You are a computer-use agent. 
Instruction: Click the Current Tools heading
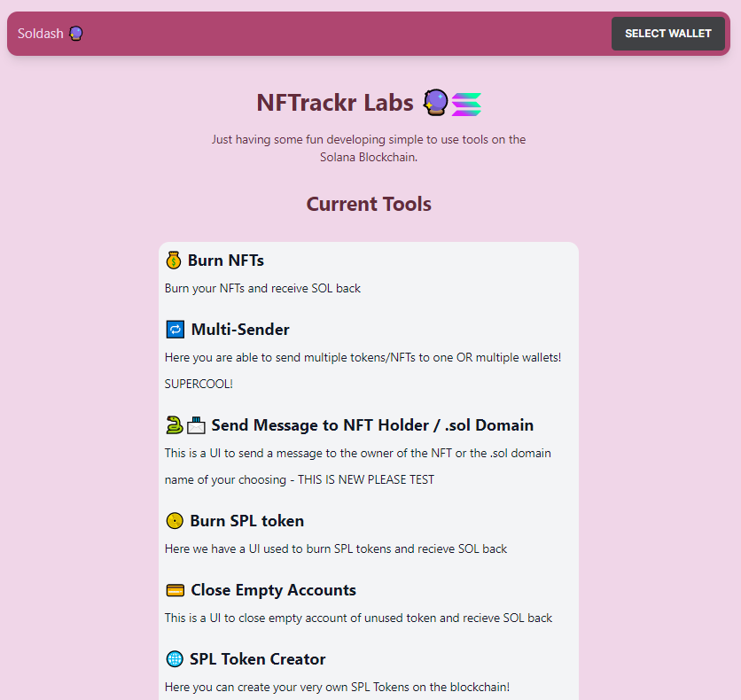click(x=369, y=204)
